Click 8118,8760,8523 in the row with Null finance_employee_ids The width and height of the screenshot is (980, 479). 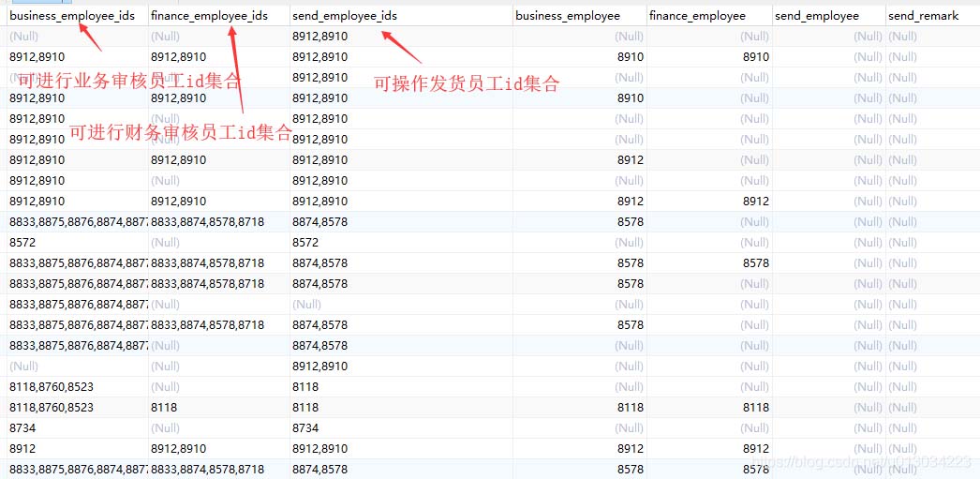click(78, 387)
